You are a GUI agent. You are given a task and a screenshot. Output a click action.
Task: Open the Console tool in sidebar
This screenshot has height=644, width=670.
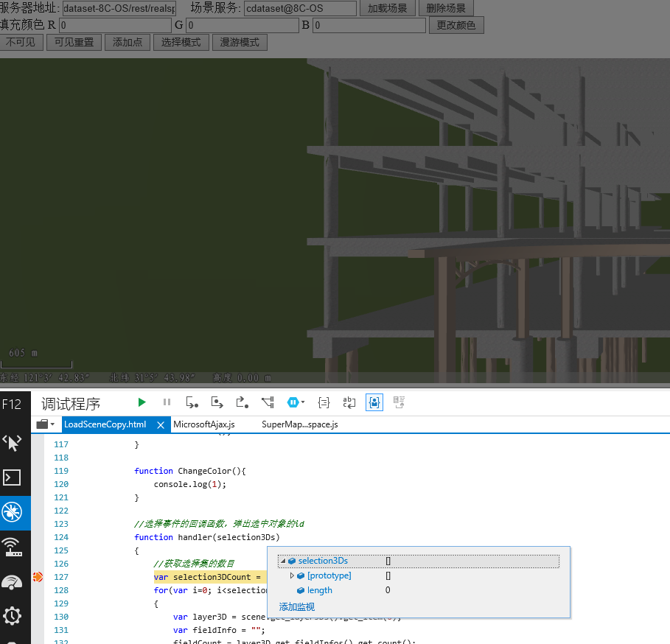12,477
